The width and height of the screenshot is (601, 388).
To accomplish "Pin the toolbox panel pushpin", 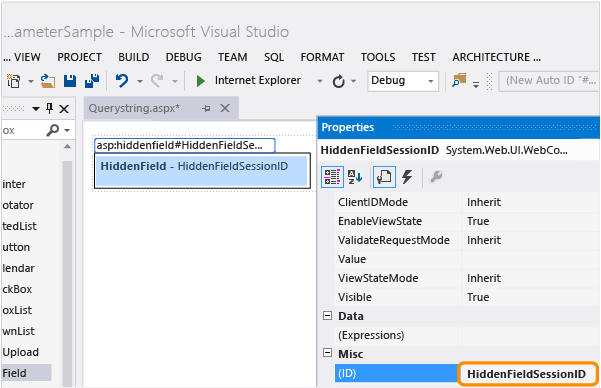I will coord(49,109).
